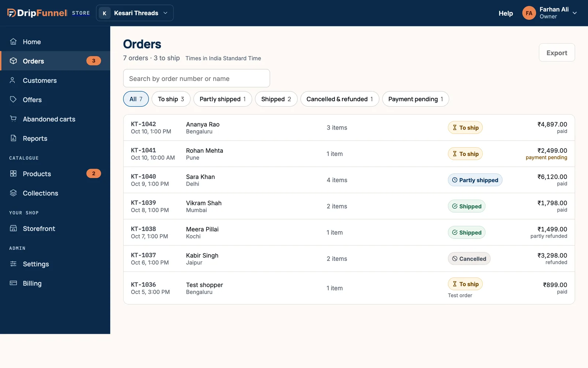Image resolution: width=588 pixels, height=368 pixels.
Task: Click the Cancelled status badge on KT-1037
Action: click(469, 259)
